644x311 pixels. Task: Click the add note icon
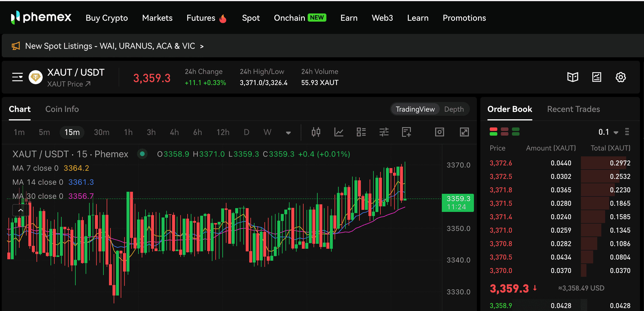pyautogui.click(x=406, y=132)
